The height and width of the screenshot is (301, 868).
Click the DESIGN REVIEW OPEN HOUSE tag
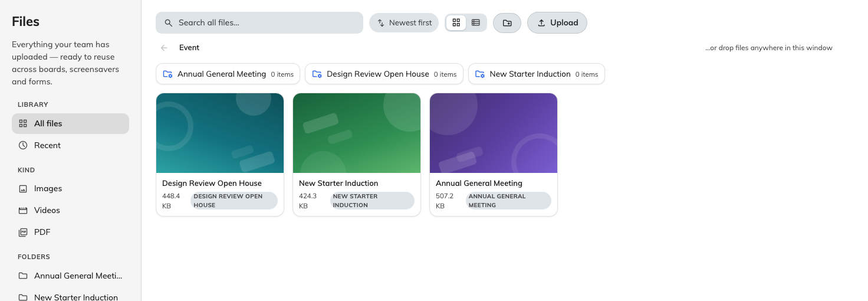234,201
